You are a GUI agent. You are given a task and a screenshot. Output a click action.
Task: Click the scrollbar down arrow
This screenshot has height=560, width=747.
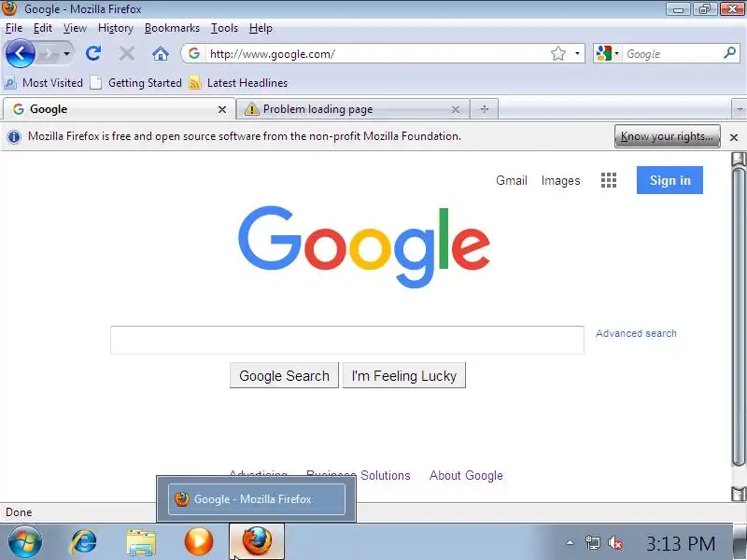(739, 494)
